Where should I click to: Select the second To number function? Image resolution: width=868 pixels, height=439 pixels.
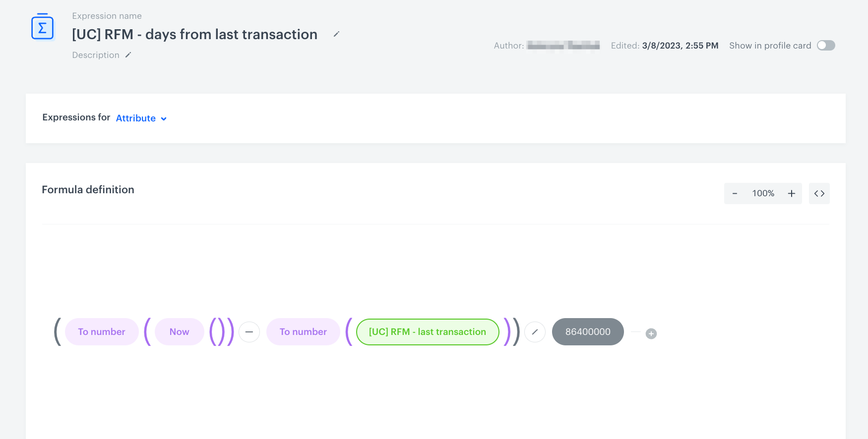(x=303, y=332)
